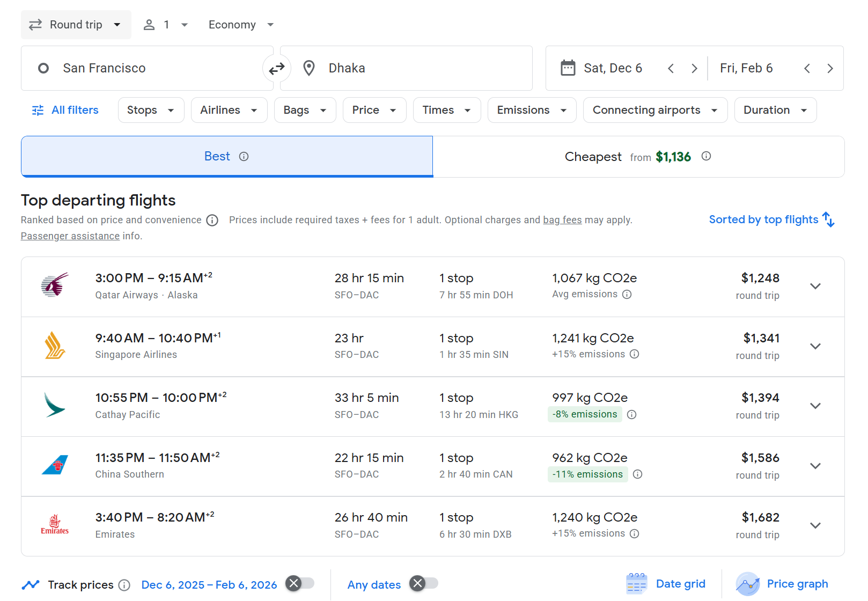
Task: Go to next departure date
Action: pos(694,69)
